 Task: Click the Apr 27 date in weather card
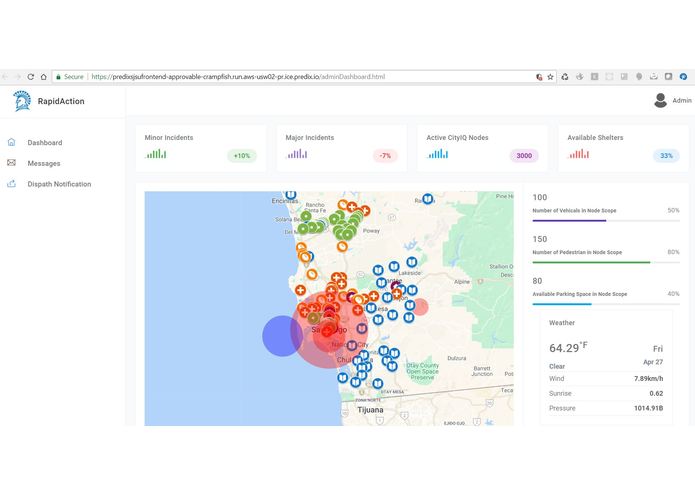tap(653, 362)
